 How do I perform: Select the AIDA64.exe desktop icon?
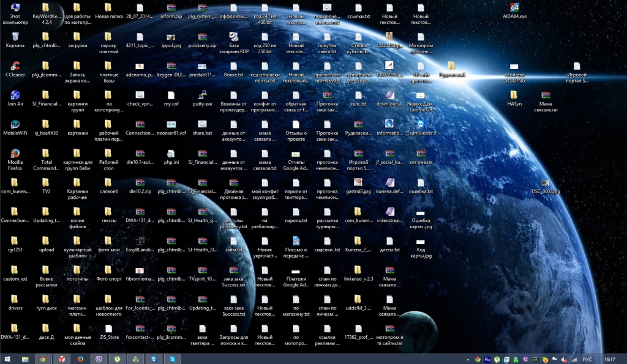click(514, 8)
